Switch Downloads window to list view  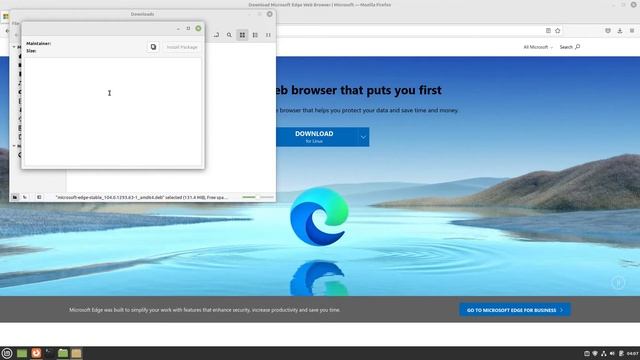coord(255,35)
